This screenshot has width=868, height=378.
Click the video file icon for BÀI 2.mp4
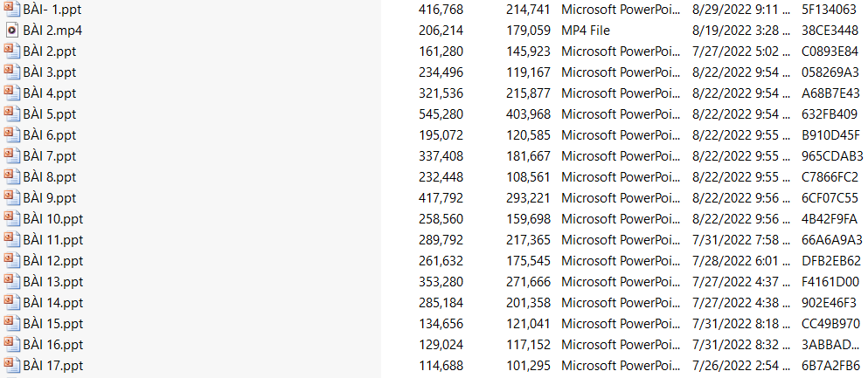[x=11, y=30]
